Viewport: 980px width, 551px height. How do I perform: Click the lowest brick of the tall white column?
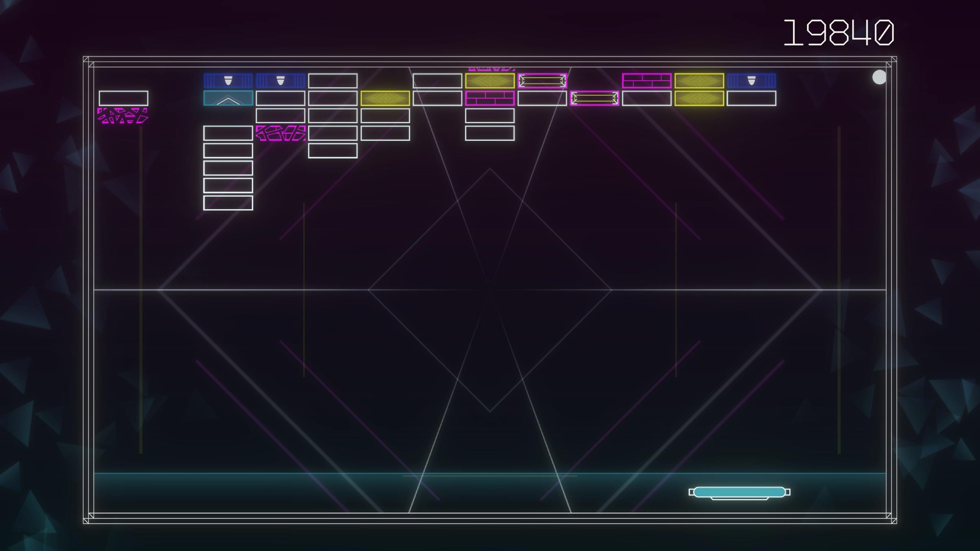point(228,203)
